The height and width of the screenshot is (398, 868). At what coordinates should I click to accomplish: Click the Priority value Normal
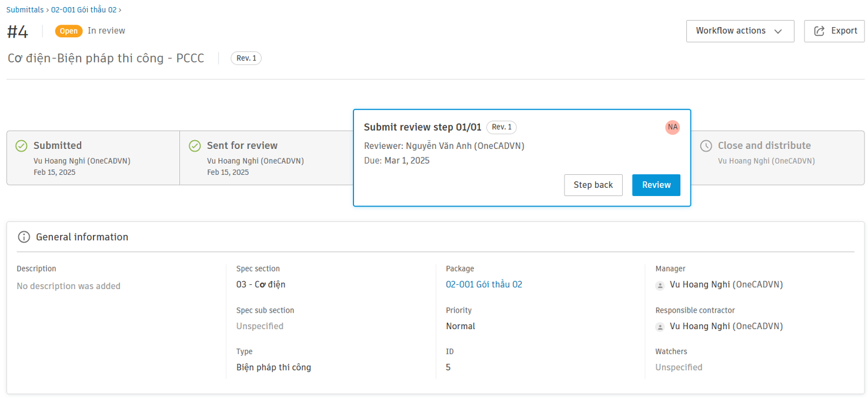pyautogui.click(x=460, y=326)
